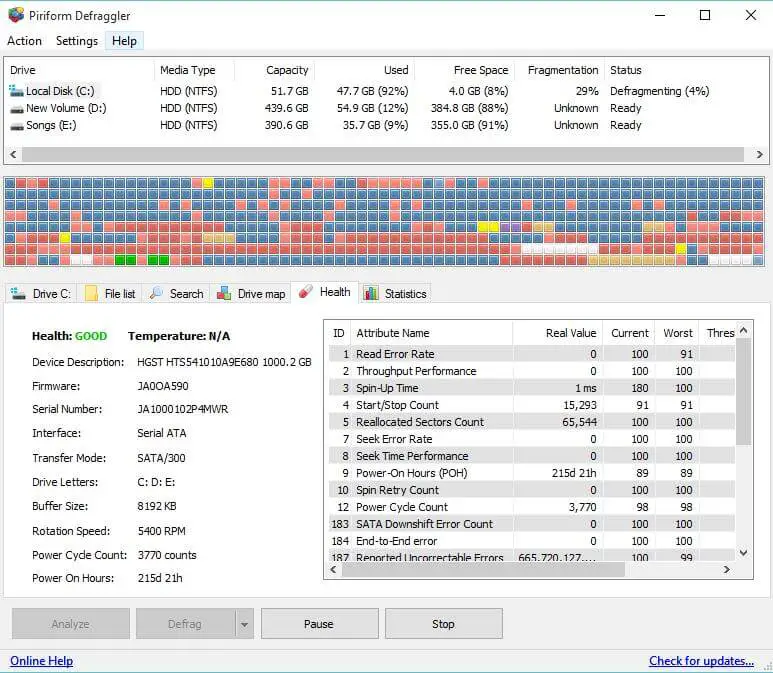This screenshot has height=673, width=773.
Task: Select the Local Disk (C:) row
Action: 385,91
